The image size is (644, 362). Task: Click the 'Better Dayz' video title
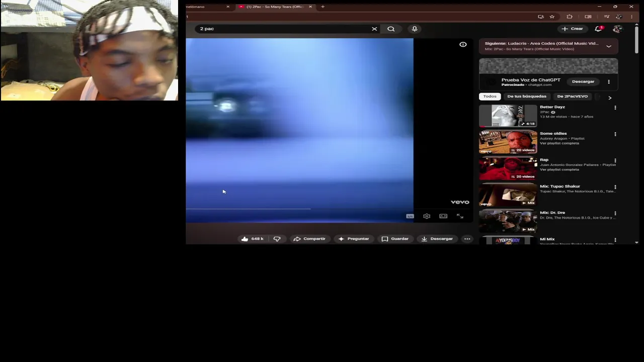552,107
